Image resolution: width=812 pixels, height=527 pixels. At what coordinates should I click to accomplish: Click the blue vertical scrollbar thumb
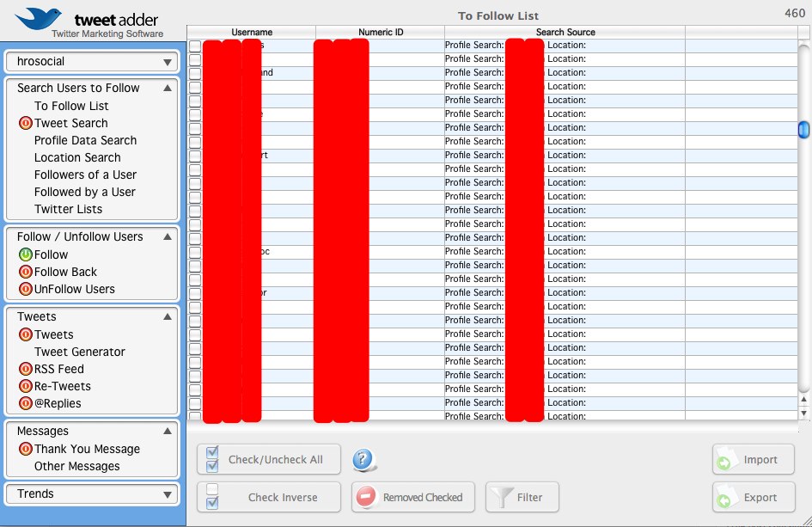pyautogui.click(x=803, y=130)
